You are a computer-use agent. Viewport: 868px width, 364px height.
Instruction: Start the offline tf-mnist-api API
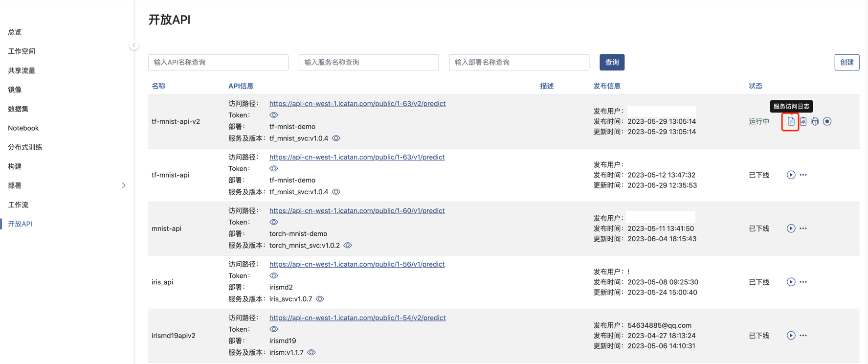[x=791, y=175]
